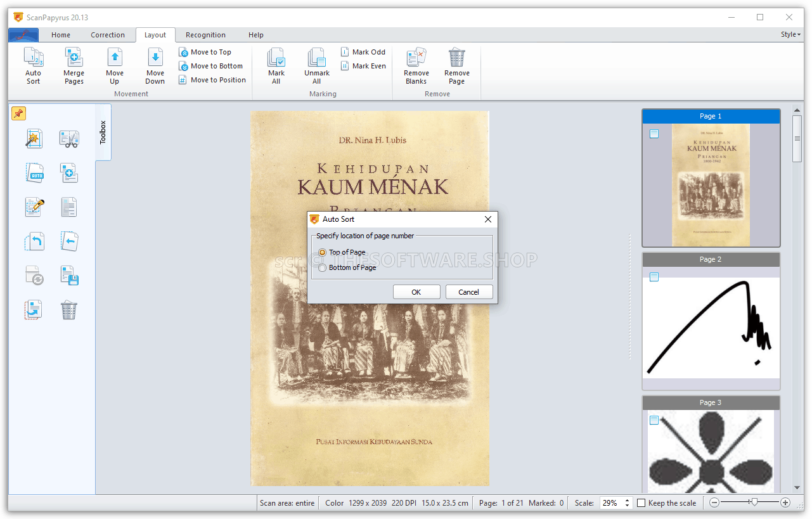
Task: Click the zoom slider handle
Action: (753, 503)
